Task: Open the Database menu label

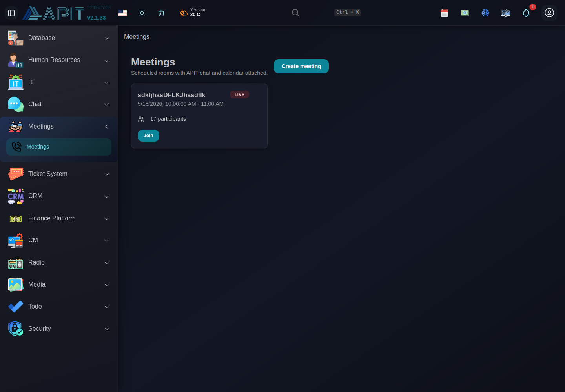Action: (x=42, y=38)
